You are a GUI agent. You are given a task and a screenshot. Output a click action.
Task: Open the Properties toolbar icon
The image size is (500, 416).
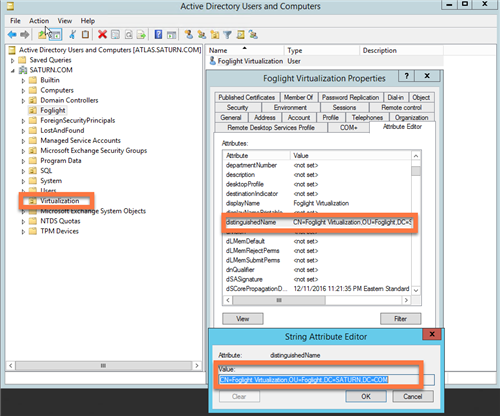coord(115,34)
